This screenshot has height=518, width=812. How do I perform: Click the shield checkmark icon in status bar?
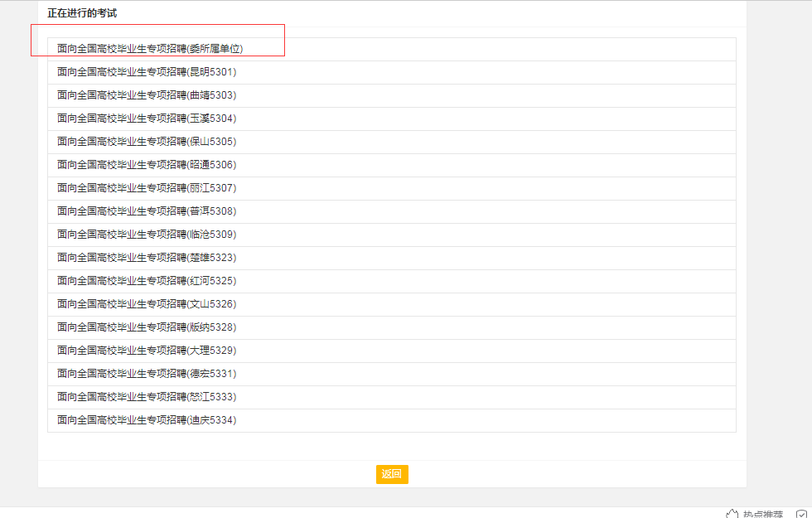(x=801, y=514)
